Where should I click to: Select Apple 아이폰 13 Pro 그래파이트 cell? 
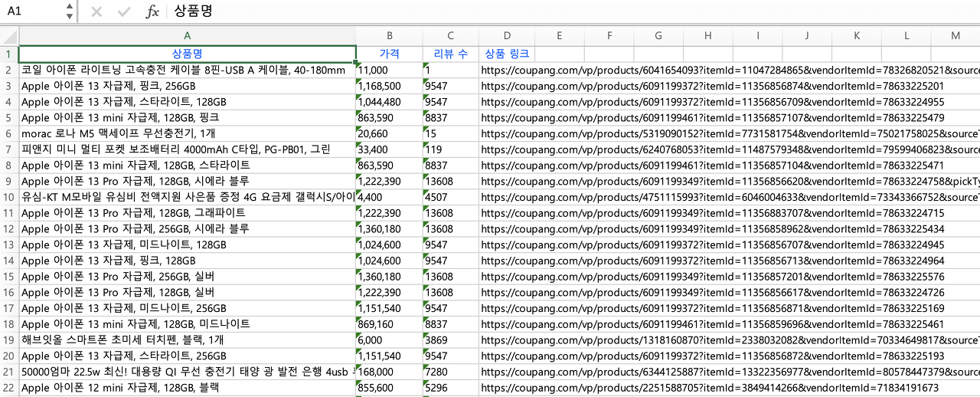click(x=188, y=213)
